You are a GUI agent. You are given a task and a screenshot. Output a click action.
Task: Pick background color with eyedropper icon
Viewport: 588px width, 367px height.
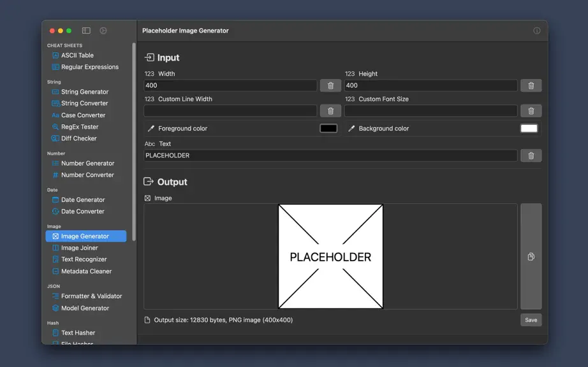[x=351, y=129]
